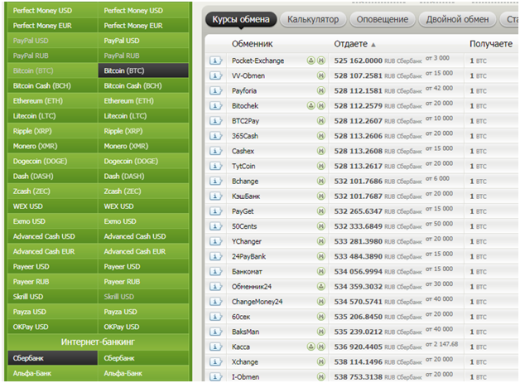Select Payeer RUB in receive column

pos(143,282)
